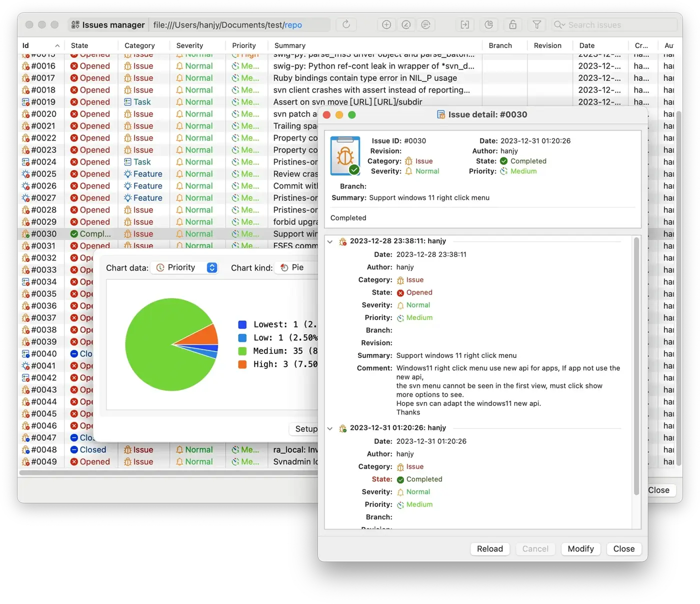This screenshot has width=700, height=604.
Task: Apply a filter with the funnel toolbar icon
Action: pyautogui.click(x=536, y=24)
